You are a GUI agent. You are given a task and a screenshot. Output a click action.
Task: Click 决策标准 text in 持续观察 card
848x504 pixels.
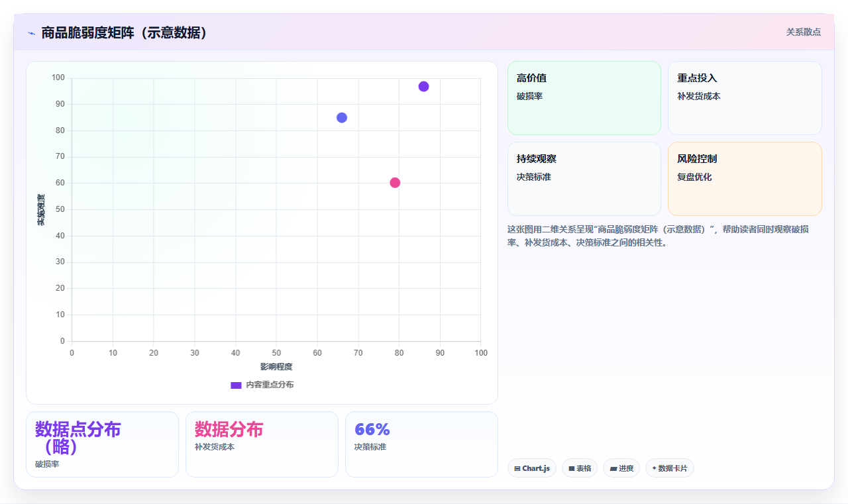click(534, 177)
